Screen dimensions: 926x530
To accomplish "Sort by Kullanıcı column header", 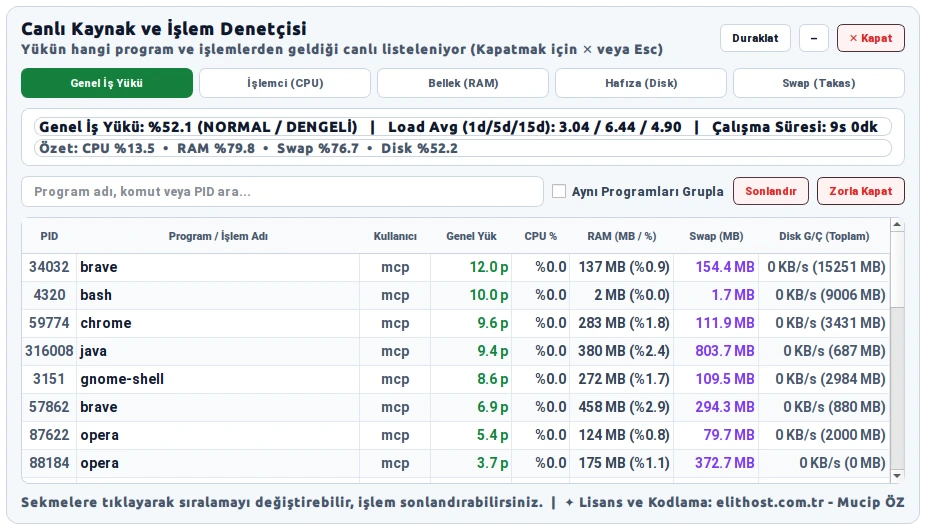I will point(395,236).
